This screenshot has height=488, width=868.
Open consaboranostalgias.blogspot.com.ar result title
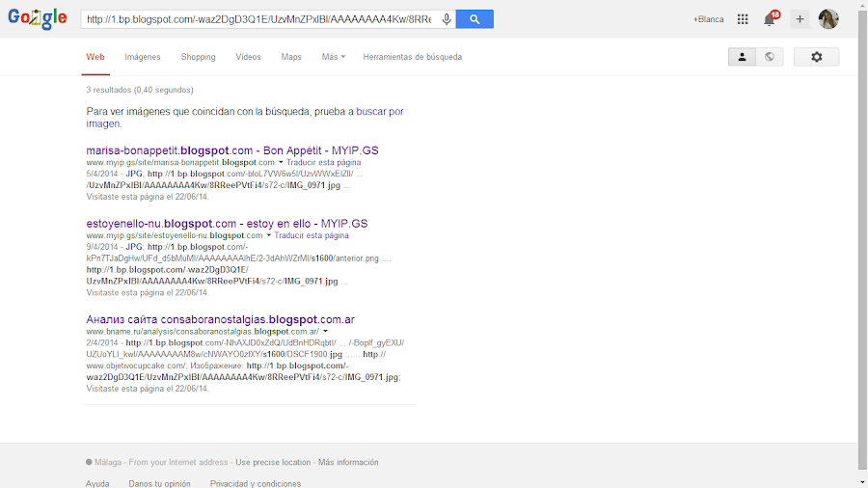click(220, 319)
